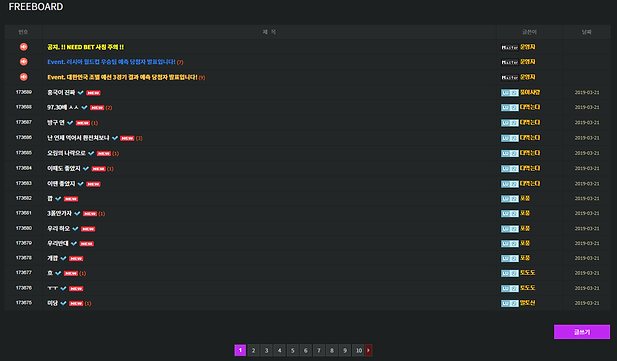Screen dimensions: 617x361
Task: Click the post number 173683
Action: pos(24,183)
